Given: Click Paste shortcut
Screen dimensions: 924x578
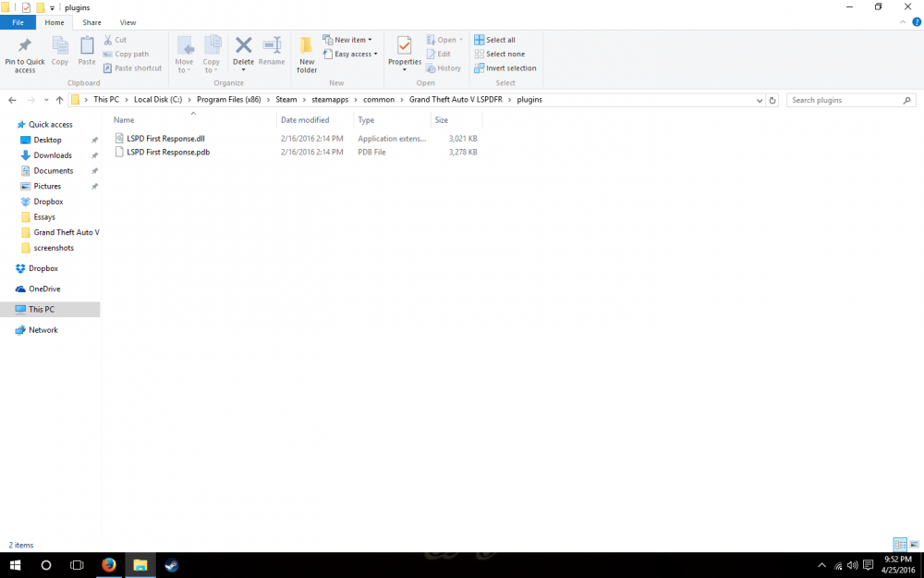Looking at the screenshot, I should 132,68.
